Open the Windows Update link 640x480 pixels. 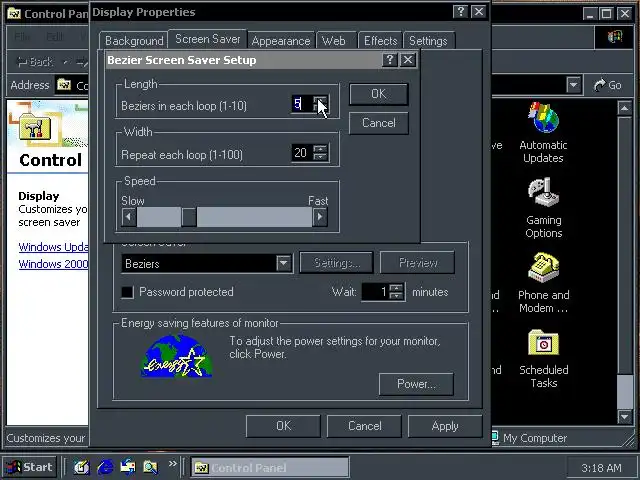point(53,247)
